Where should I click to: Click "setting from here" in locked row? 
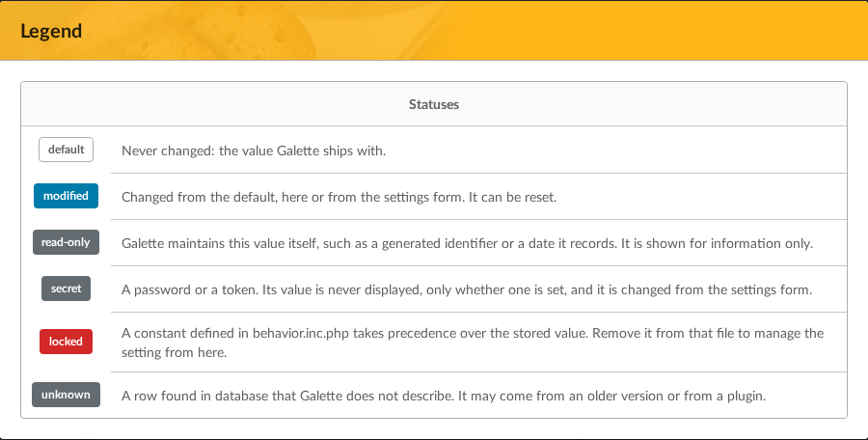coord(174,352)
